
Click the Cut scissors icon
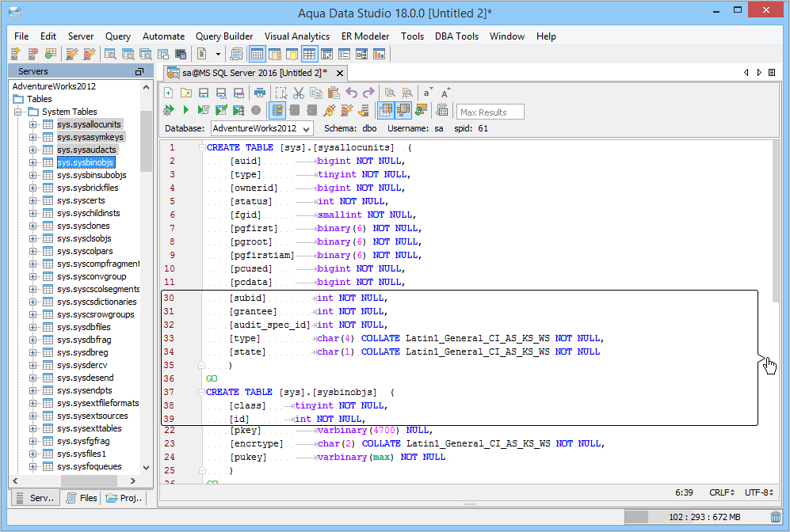299,93
